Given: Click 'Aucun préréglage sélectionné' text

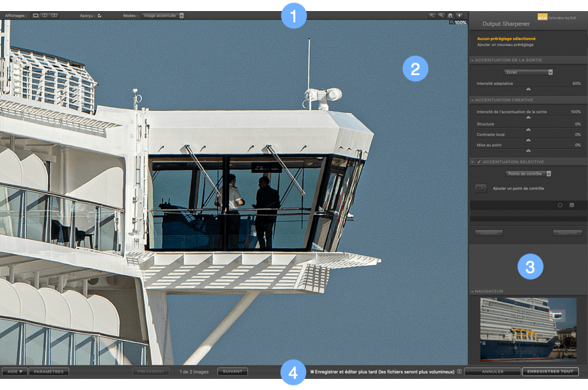Looking at the screenshot, I should click(x=506, y=39).
